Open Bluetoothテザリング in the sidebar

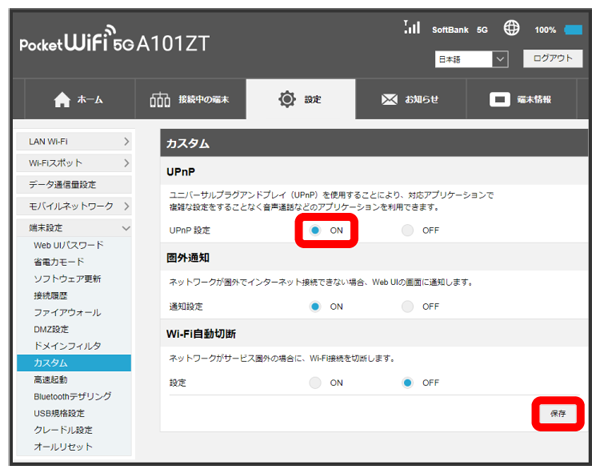pos(72,396)
